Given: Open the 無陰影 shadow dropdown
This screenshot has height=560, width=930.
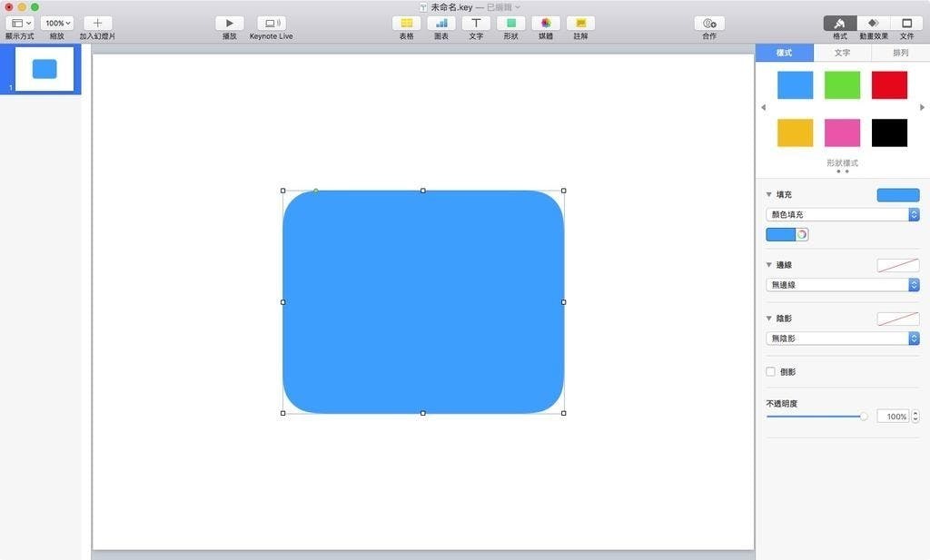Looking at the screenshot, I should [x=842, y=339].
